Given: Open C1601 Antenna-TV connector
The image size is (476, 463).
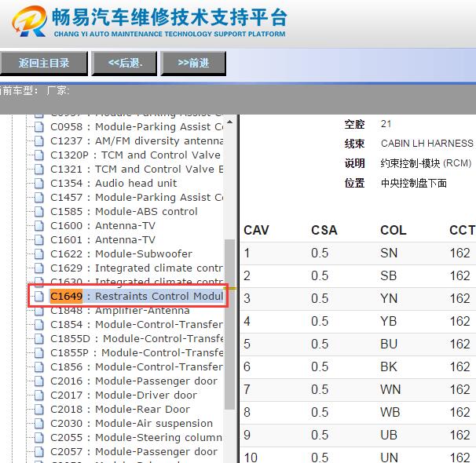Looking at the screenshot, I should [x=103, y=240].
